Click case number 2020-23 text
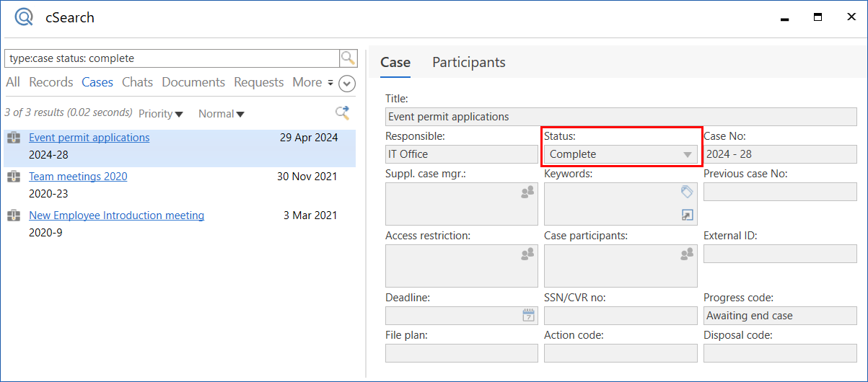This screenshot has height=382, width=868. point(48,194)
